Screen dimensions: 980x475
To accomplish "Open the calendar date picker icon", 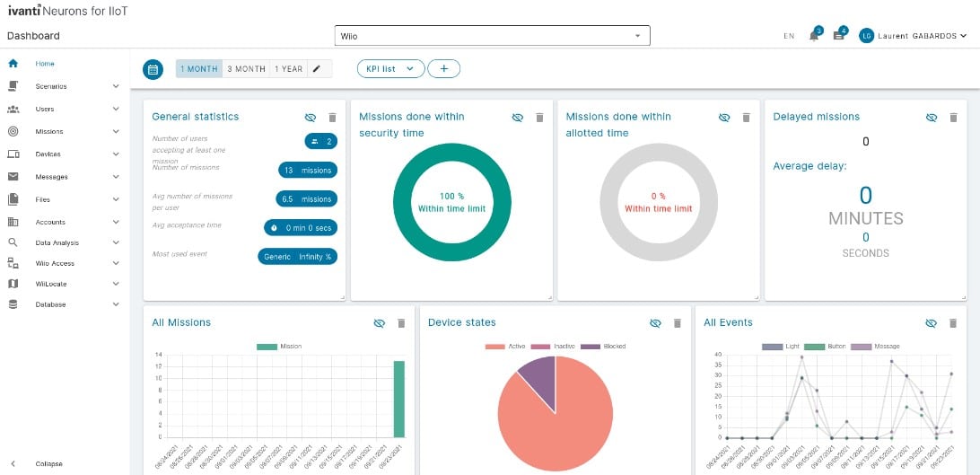I will pos(153,69).
